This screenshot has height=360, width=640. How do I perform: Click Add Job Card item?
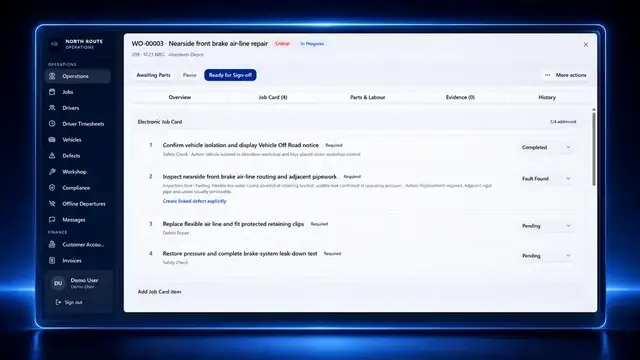(160, 292)
